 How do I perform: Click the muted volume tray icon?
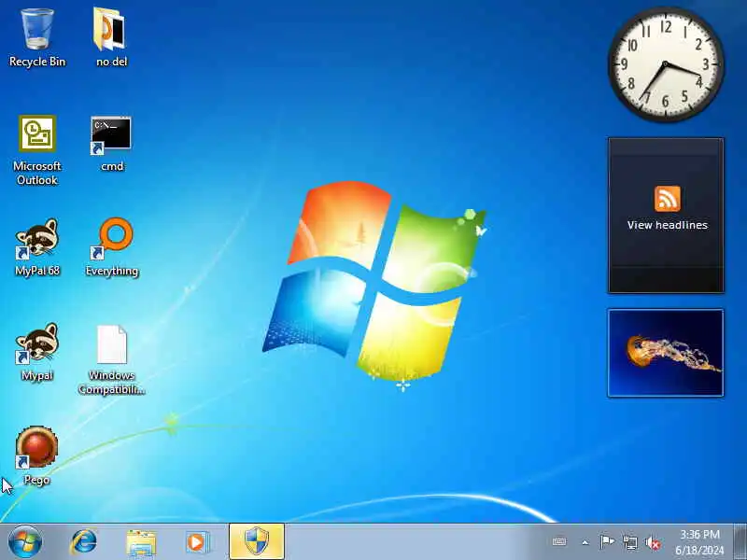[653, 543]
